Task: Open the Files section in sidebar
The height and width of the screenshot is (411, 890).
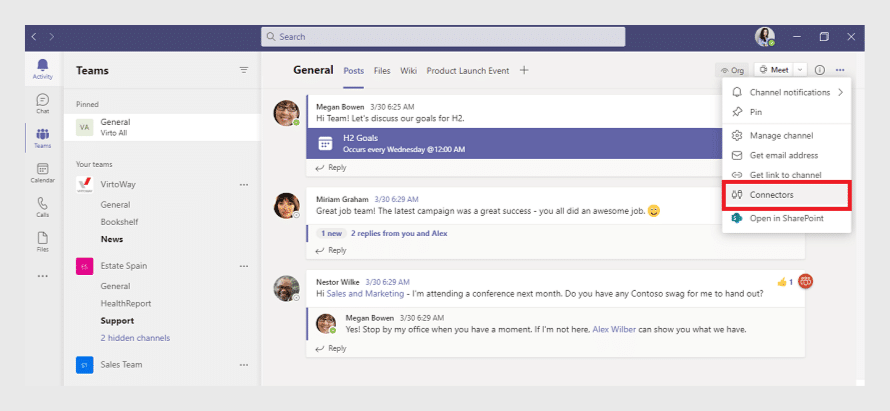Action: point(43,242)
